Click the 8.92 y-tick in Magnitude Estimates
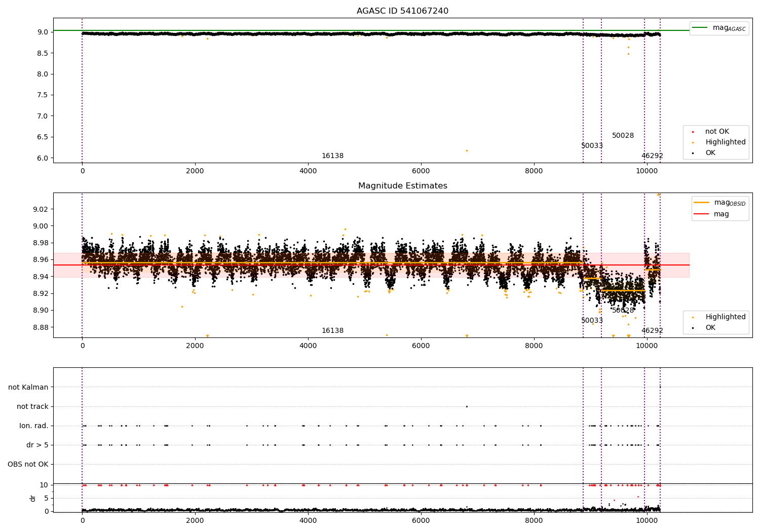This screenshot has height=532, width=760. (x=41, y=293)
